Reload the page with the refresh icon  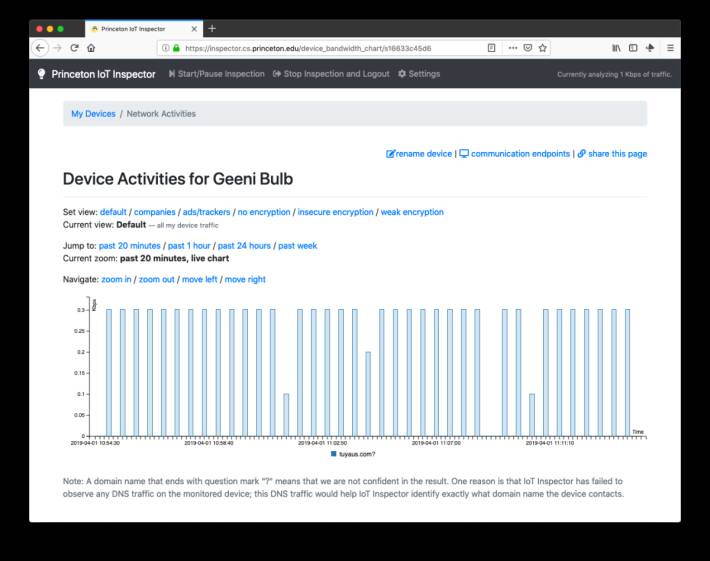click(74, 48)
